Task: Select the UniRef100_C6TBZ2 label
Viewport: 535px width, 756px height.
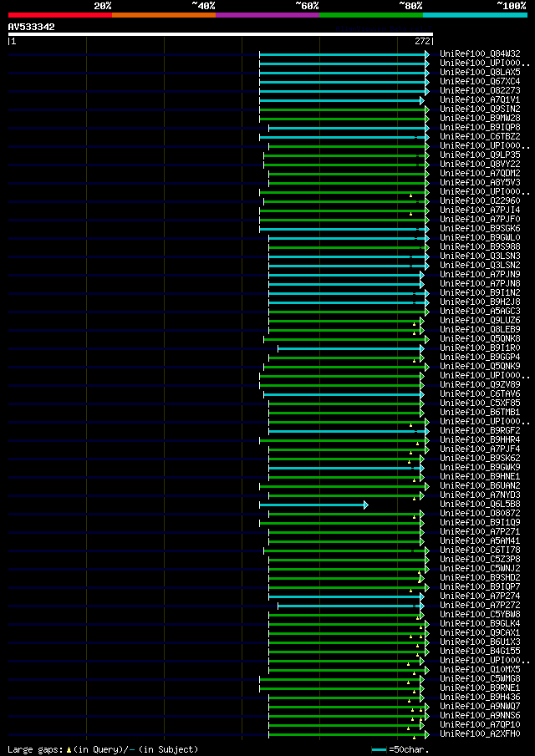Action: pyautogui.click(x=480, y=136)
